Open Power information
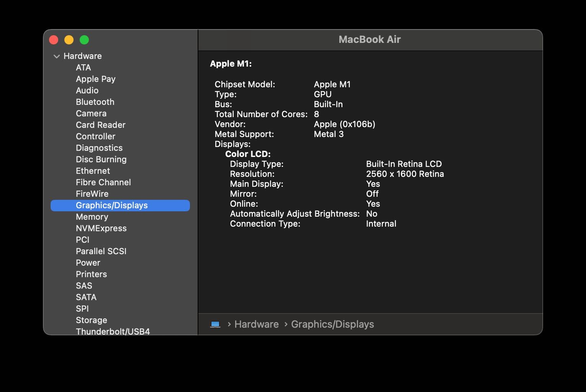The height and width of the screenshot is (392, 586). tap(88, 263)
